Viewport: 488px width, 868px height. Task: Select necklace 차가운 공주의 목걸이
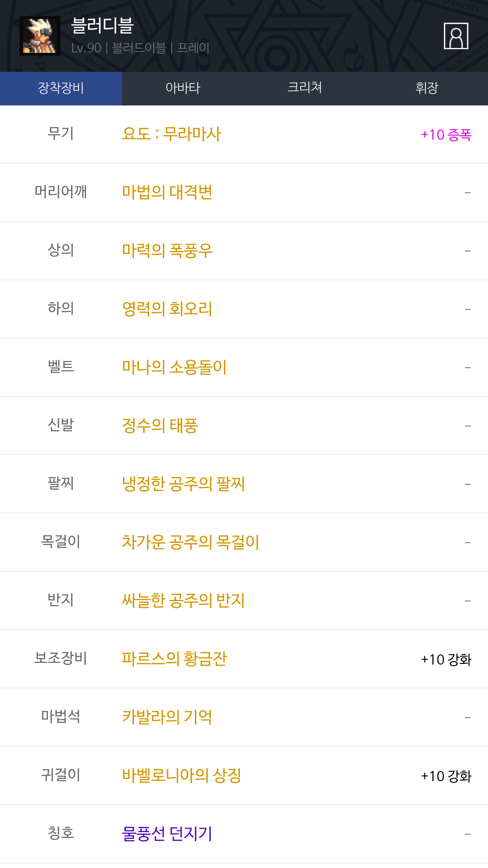pos(190,542)
